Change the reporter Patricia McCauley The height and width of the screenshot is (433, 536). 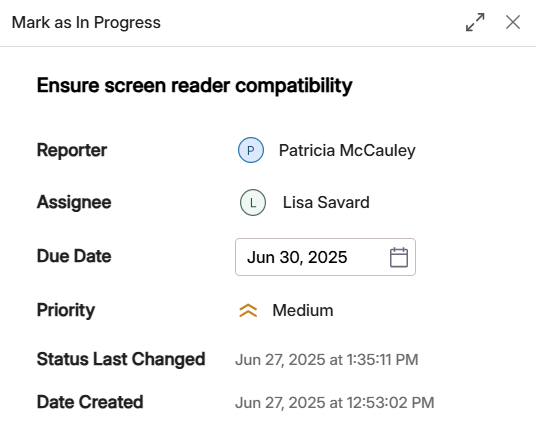coord(327,150)
